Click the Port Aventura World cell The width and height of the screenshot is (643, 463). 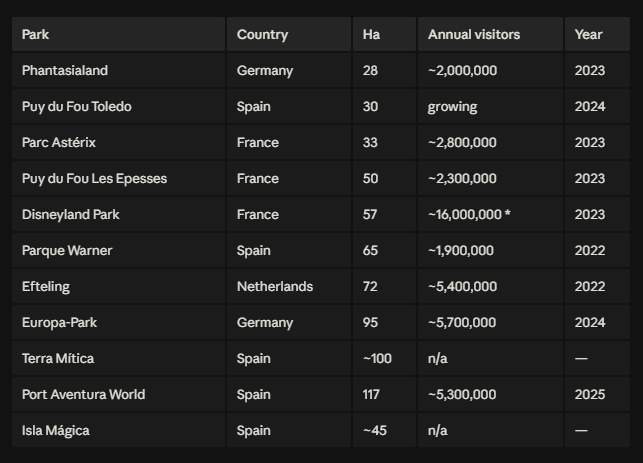119,395
